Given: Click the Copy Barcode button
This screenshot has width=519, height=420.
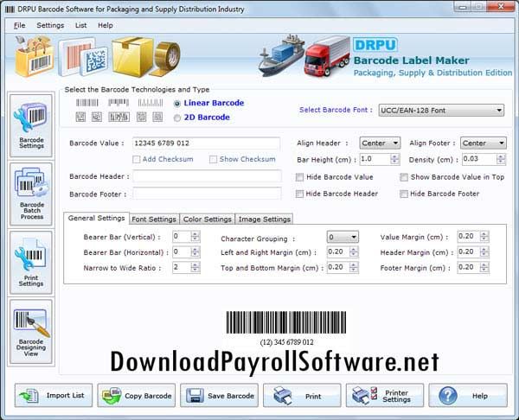Looking at the screenshot, I should point(137,395).
